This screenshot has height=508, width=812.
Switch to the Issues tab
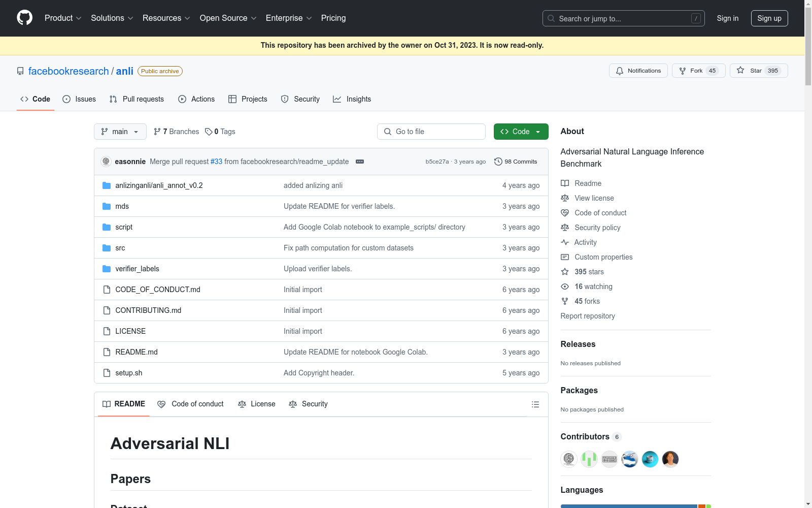click(79, 99)
